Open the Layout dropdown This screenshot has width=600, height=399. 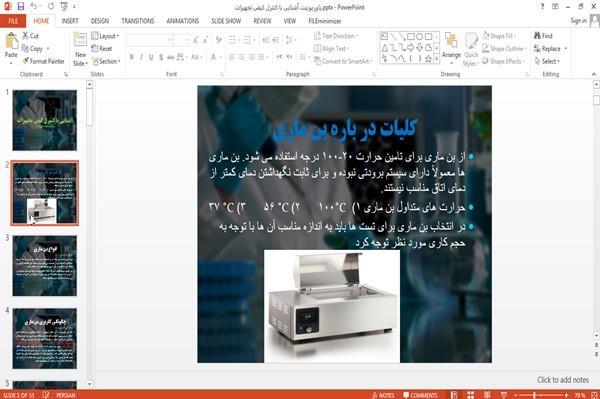[x=105, y=36]
